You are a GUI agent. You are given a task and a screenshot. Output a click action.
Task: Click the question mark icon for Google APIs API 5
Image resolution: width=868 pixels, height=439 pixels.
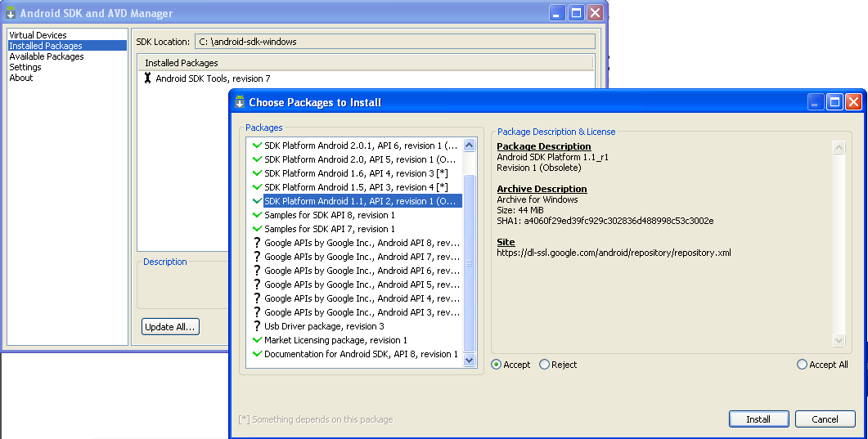point(257,284)
